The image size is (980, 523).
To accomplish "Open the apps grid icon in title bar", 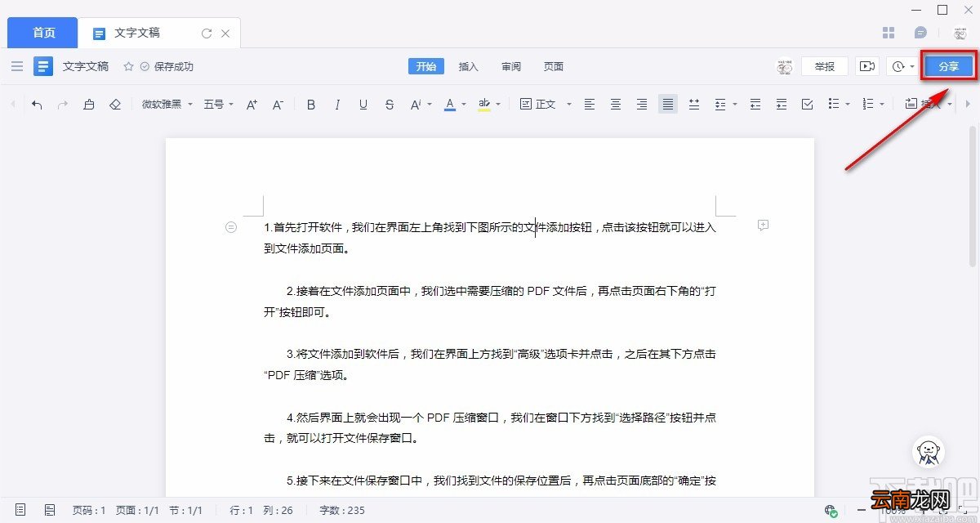I will [889, 33].
